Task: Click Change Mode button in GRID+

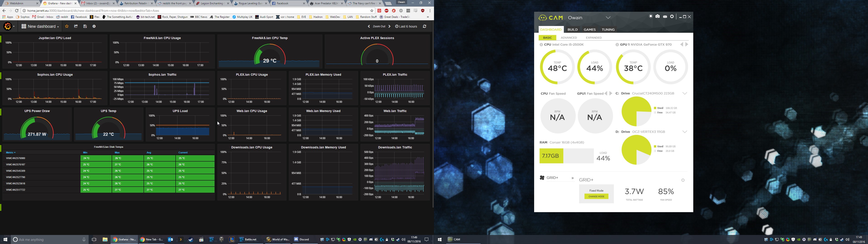Action: coord(597,197)
